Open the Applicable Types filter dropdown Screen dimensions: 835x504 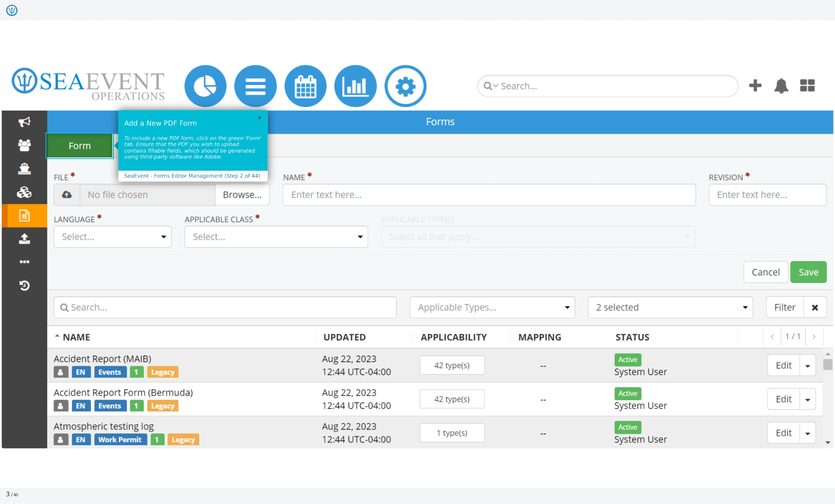point(492,308)
